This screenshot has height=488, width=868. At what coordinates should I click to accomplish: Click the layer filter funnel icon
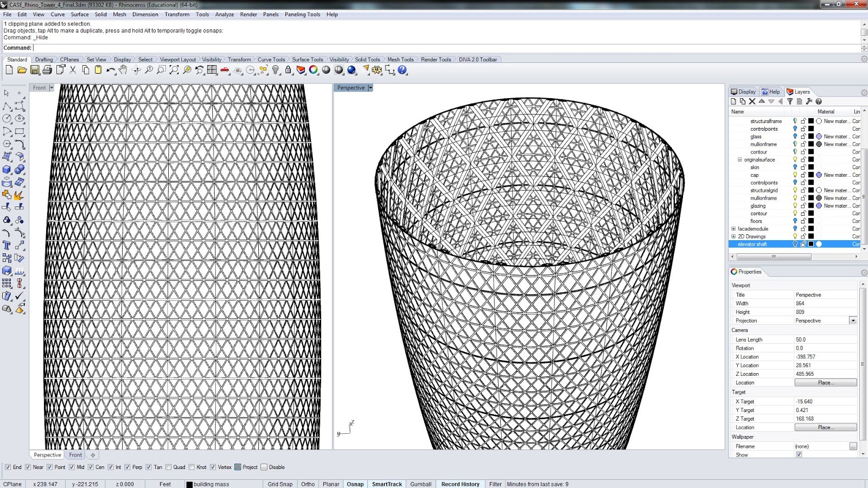pyautogui.click(x=790, y=101)
